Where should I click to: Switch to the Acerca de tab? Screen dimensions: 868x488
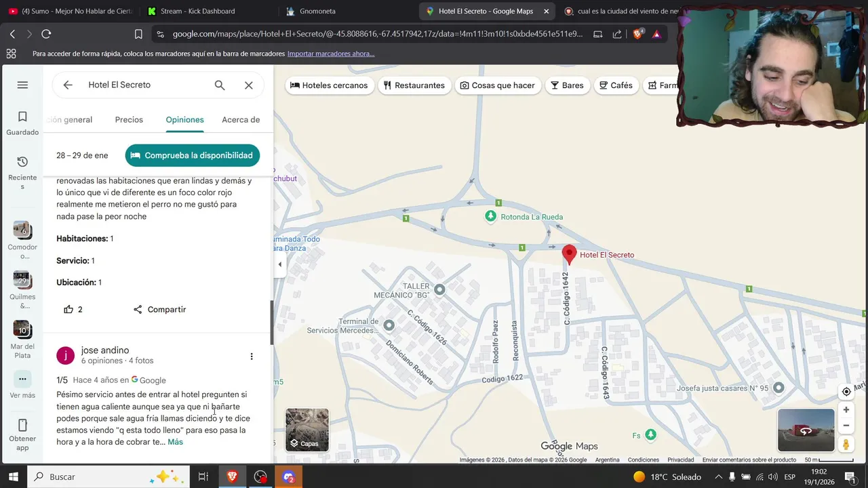coord(241,119)
